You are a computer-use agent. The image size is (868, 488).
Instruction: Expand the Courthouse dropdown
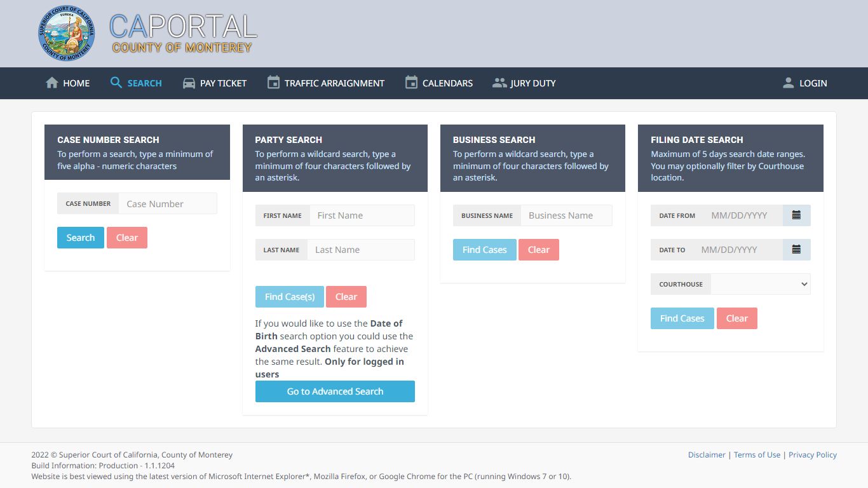click(761, 284)
